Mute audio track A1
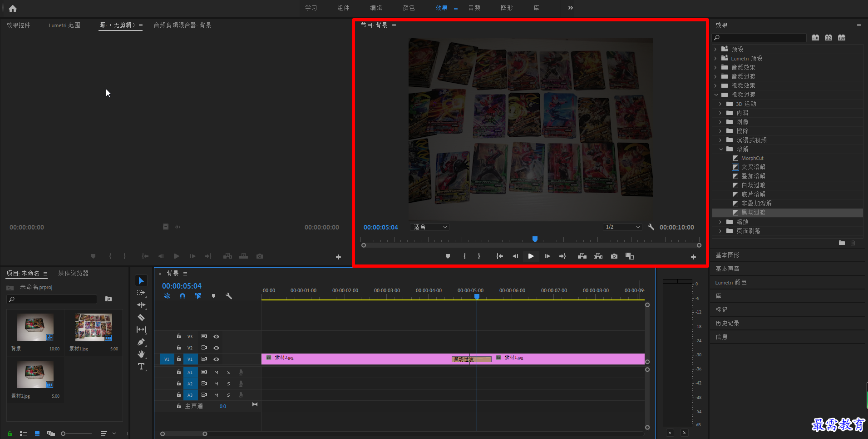 coord(217,372)
